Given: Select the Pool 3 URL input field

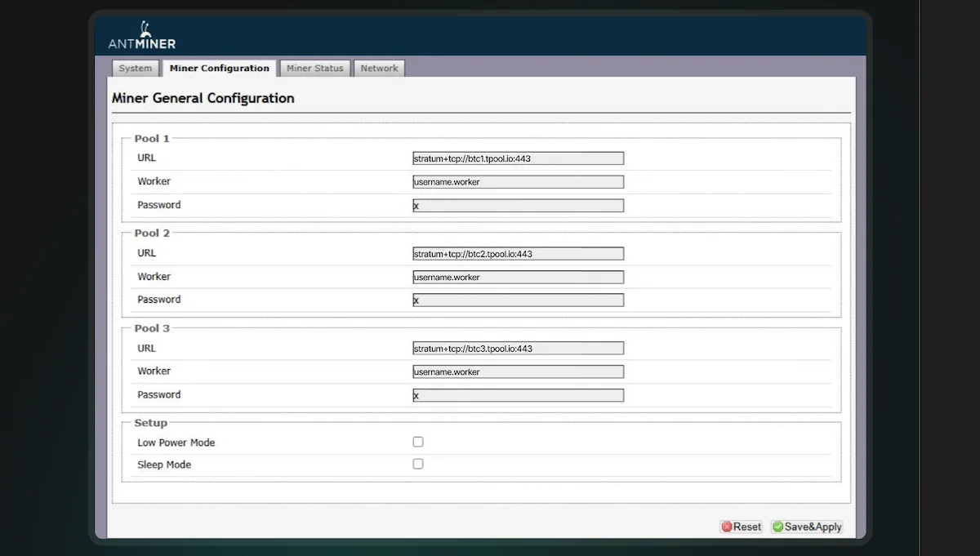Looking at the screenshot, I should pyautogui.click(x=518, y=349).
